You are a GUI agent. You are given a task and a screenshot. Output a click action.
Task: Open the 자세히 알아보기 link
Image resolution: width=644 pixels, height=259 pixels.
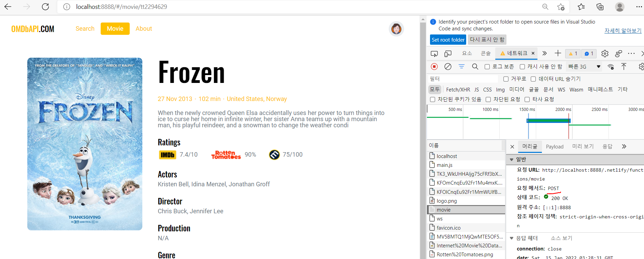point(623,31)
